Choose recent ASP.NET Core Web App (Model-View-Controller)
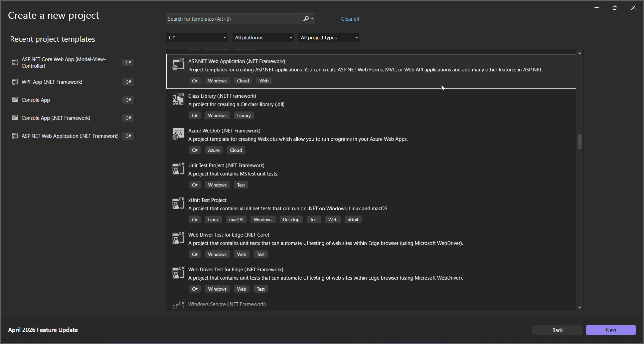644x344 pixels. pyautogui.click(x=63, y=63)
